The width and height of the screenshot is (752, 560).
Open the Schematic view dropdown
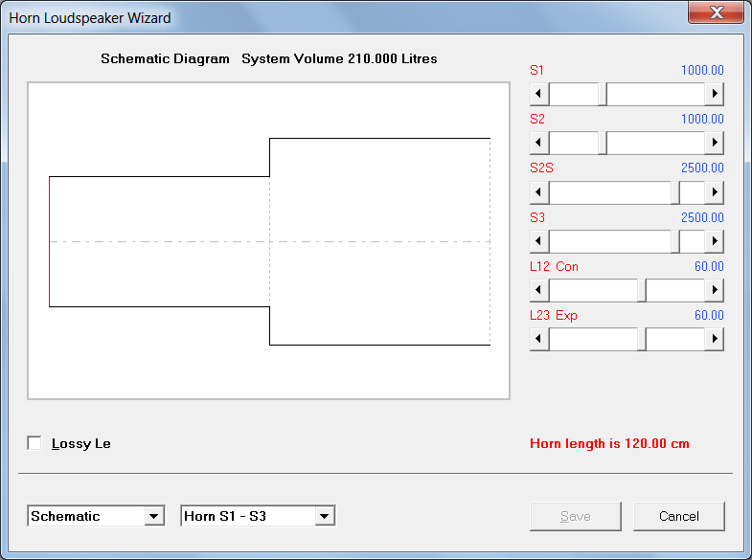[x=153, y=516]
